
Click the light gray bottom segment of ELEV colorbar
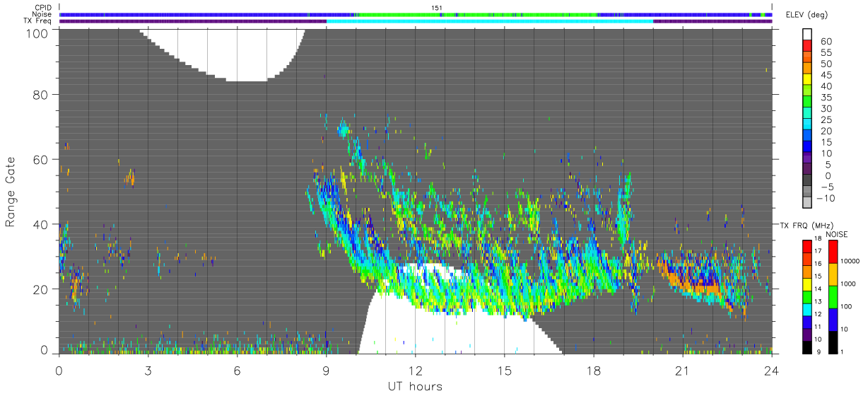pos(807,202)
